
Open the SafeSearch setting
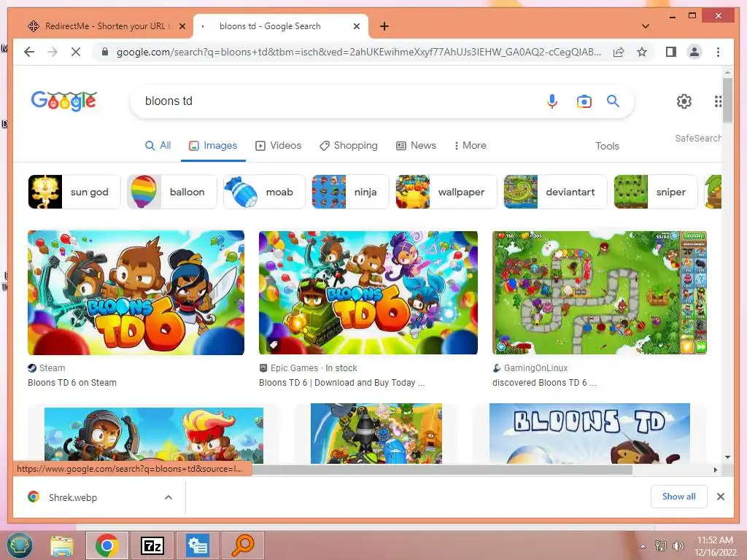(697, 138)
